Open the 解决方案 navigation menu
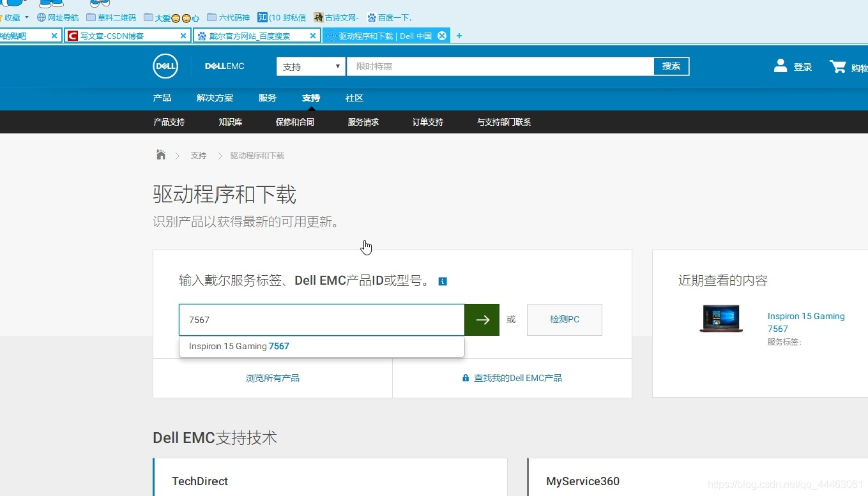Image resolution: width=868 pixels, height=496 pixels. click(x=215, y=98)
